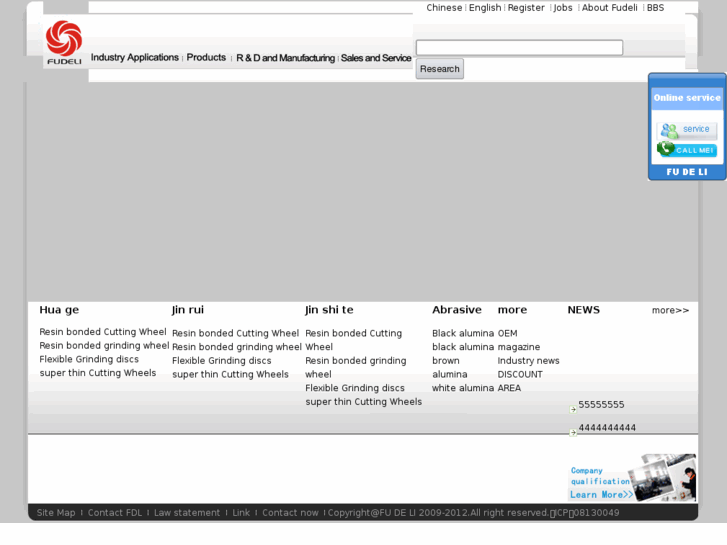The image size is (727, 545).
Task: Open Hua ge Flexible Grinding discs
Action: pyautogui.click(x=89, y=359)
